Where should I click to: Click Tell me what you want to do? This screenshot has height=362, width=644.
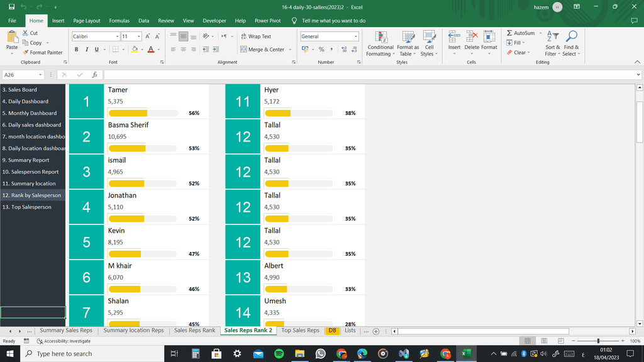(x=333, y=21)
